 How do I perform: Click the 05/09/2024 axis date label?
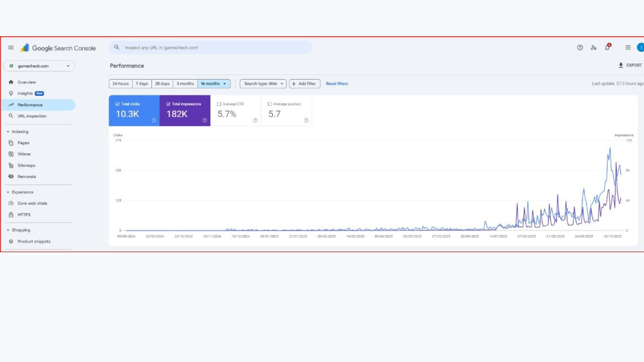point(126,236)
